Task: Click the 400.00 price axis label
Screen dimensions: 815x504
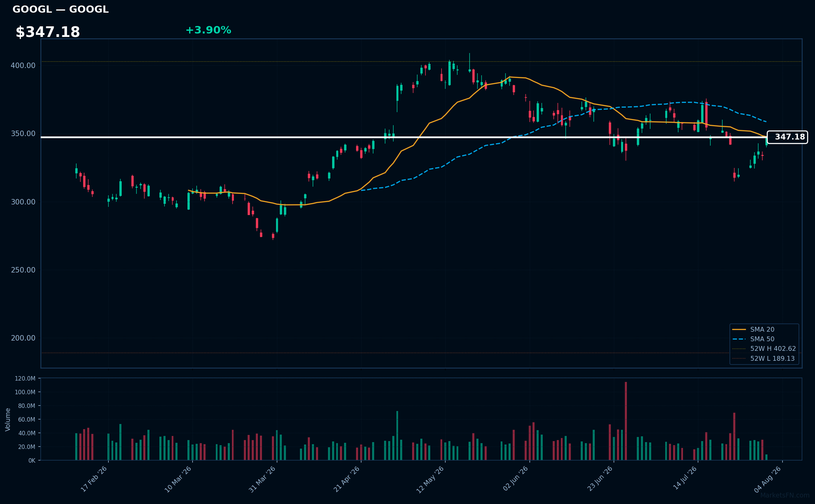Action: point(23,65)
